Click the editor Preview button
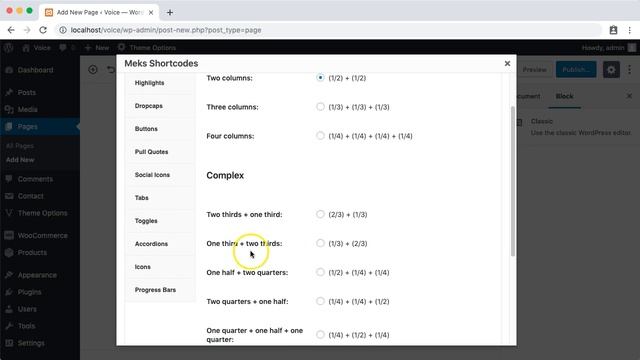 pos(534,70)
